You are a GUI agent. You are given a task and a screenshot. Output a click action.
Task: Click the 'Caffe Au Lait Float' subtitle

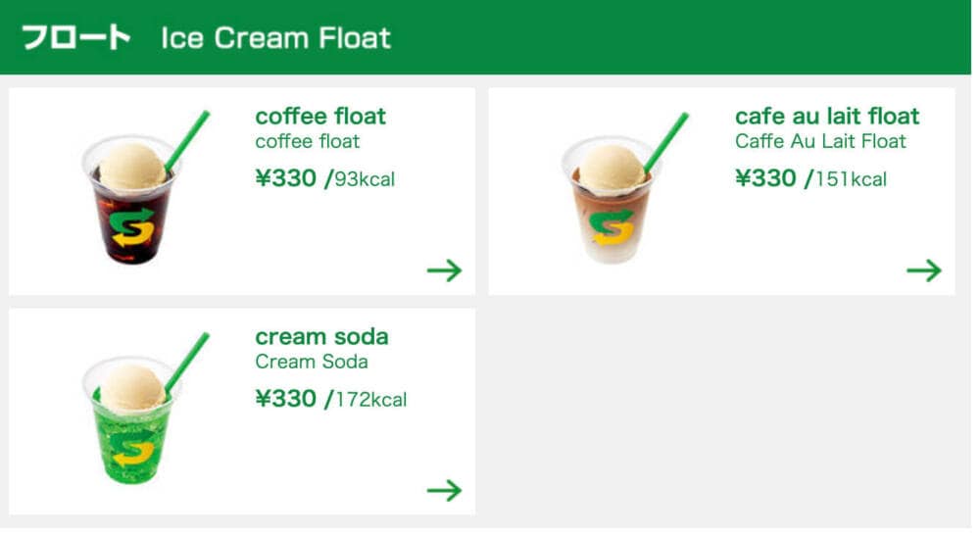click(x=820, y=141)
